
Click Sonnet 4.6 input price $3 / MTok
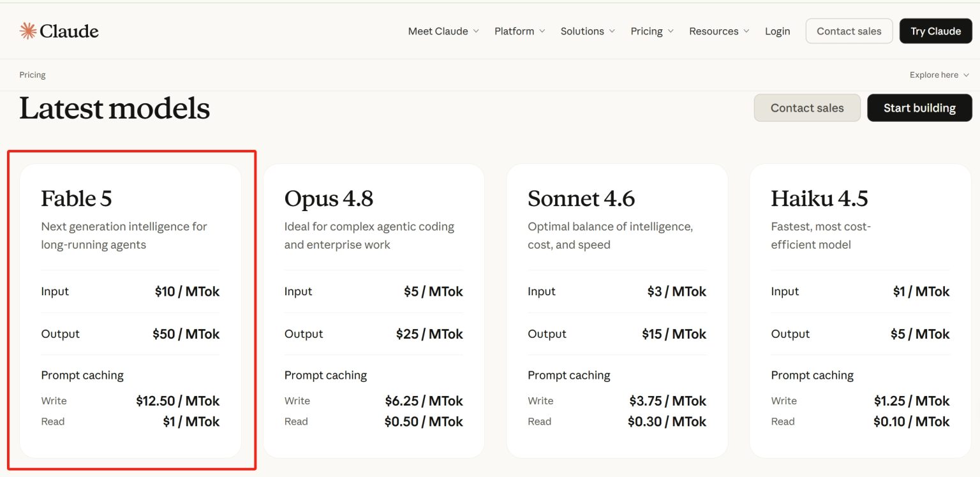(x=676, y=291)
